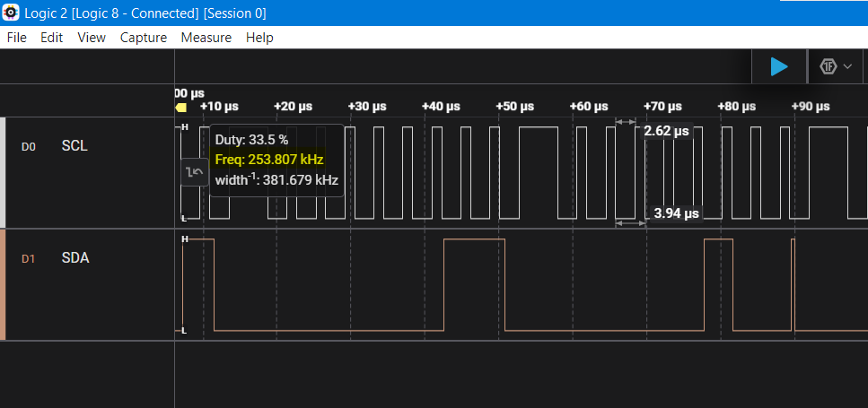Open the Capture menu
The image size is (868, 408).
[144, 38]
